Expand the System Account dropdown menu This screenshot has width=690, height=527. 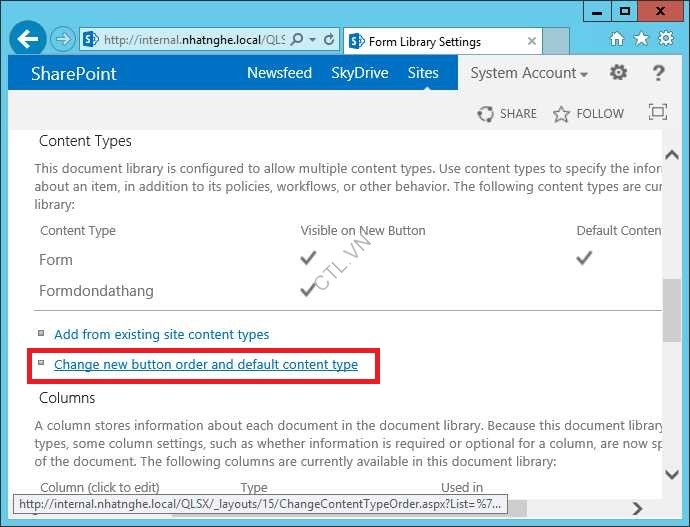coord(529,73)
